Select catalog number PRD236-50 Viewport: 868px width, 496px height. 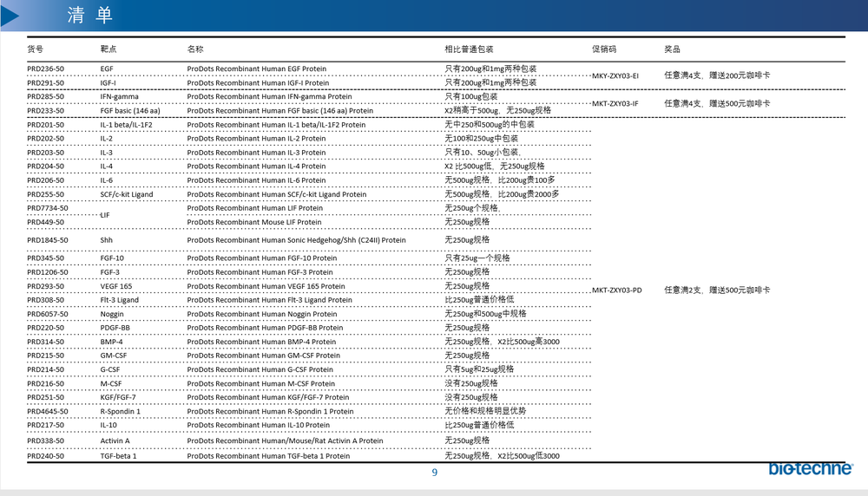45,69
